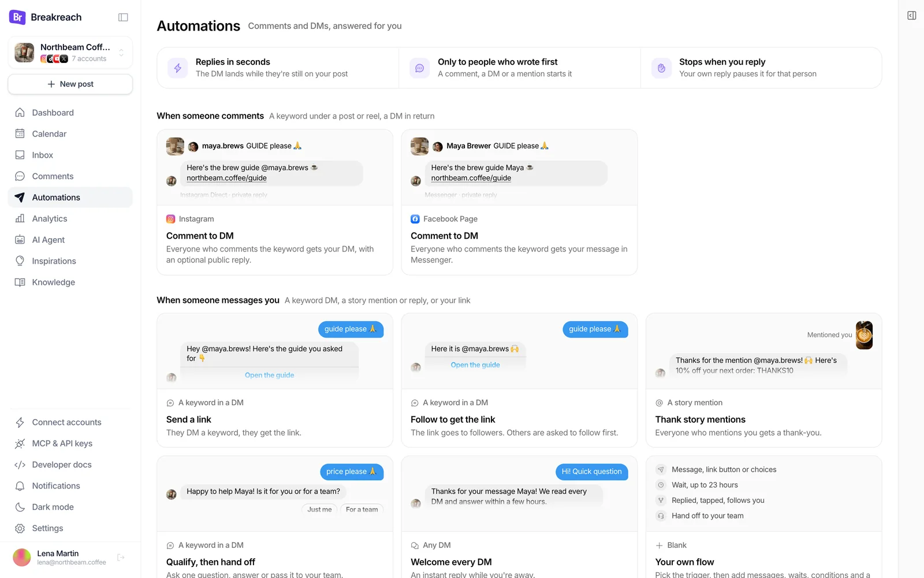
Task: Choose the Follow to get the link card
Action: (519, 380)
